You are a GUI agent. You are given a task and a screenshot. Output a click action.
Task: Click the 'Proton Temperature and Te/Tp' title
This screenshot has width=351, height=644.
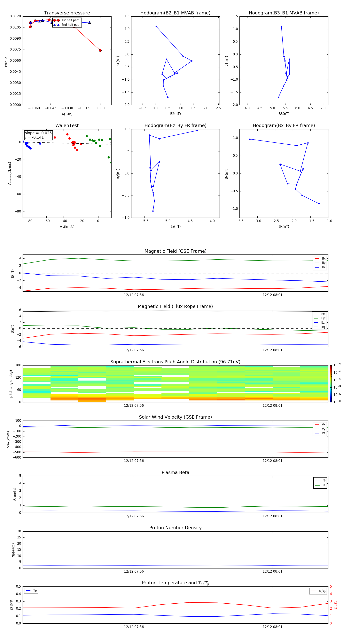(x=175, y=583)
